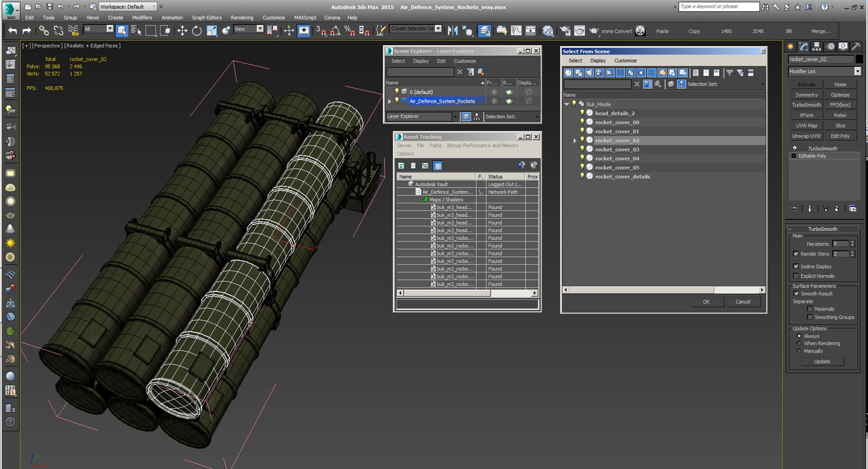Open the Modifier List dropdown

coord(857,72)
